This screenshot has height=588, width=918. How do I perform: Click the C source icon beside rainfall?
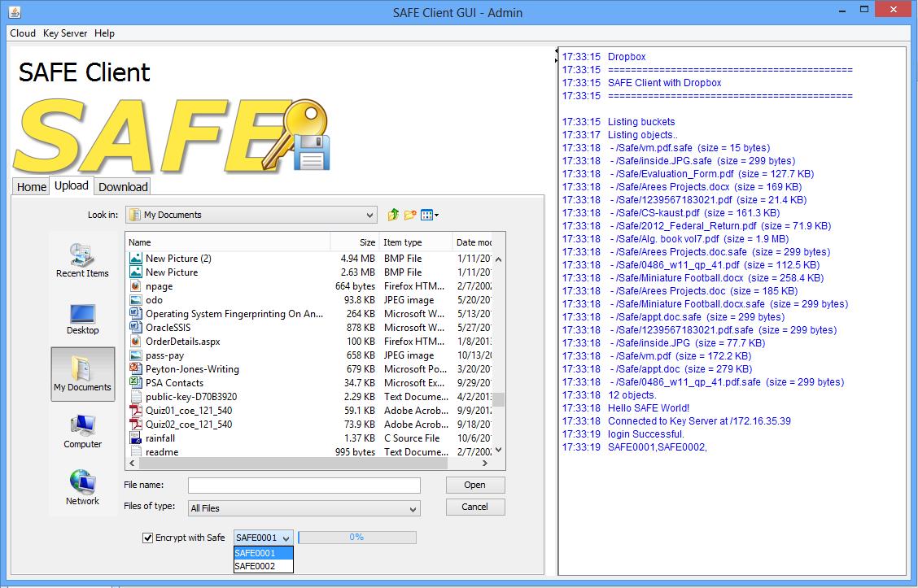(136, 438)
